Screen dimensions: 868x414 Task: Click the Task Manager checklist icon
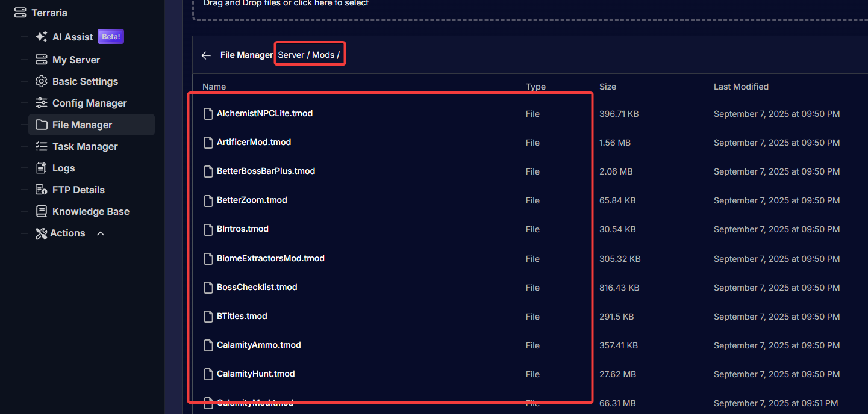(41, 146)
